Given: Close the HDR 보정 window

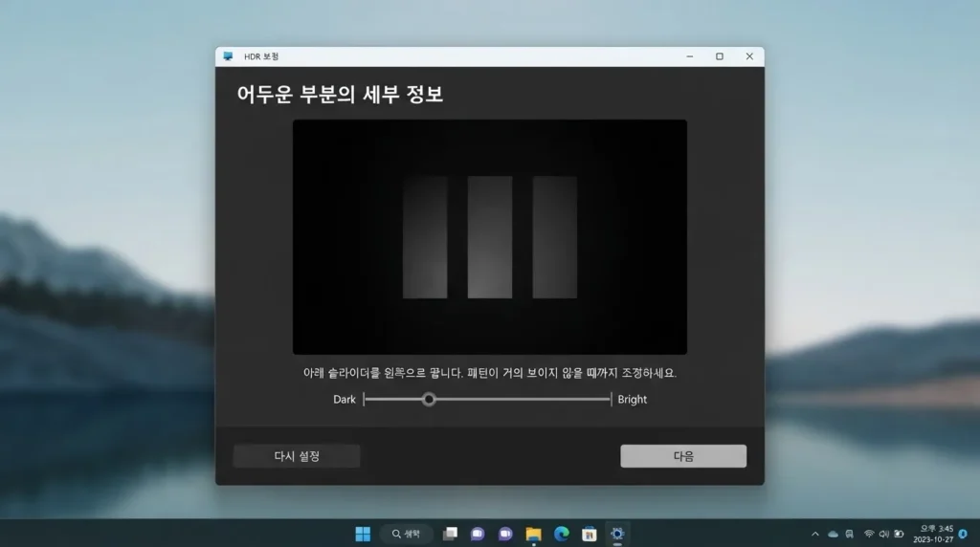Looking at the screenshot, I should 749,56.
